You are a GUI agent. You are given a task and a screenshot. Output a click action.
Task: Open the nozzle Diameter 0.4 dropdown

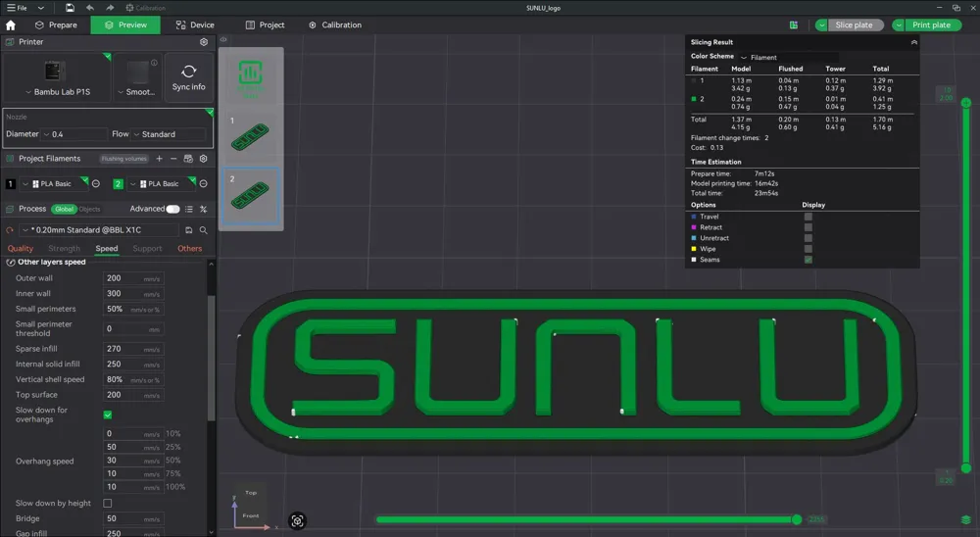click(x=74, y=134)
